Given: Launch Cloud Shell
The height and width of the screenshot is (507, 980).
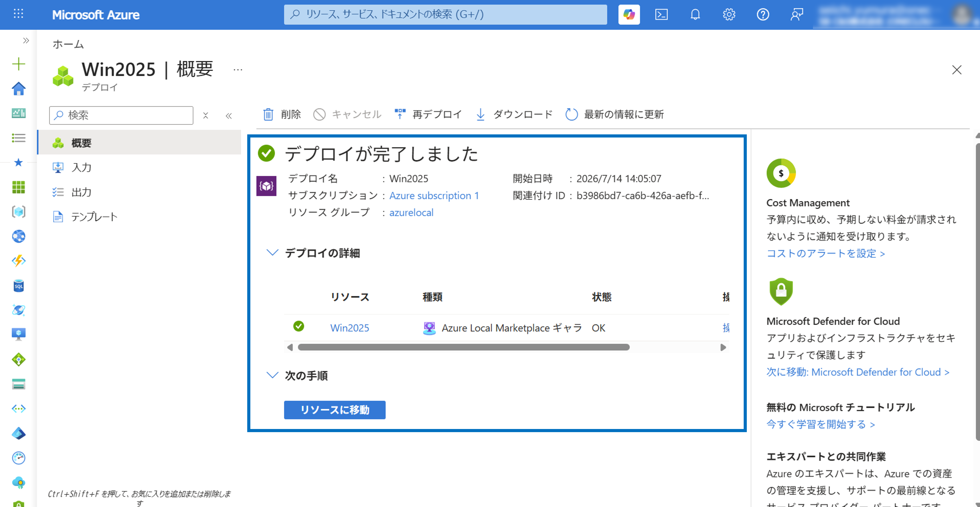Looking at the screenshot, I should 661,14.
